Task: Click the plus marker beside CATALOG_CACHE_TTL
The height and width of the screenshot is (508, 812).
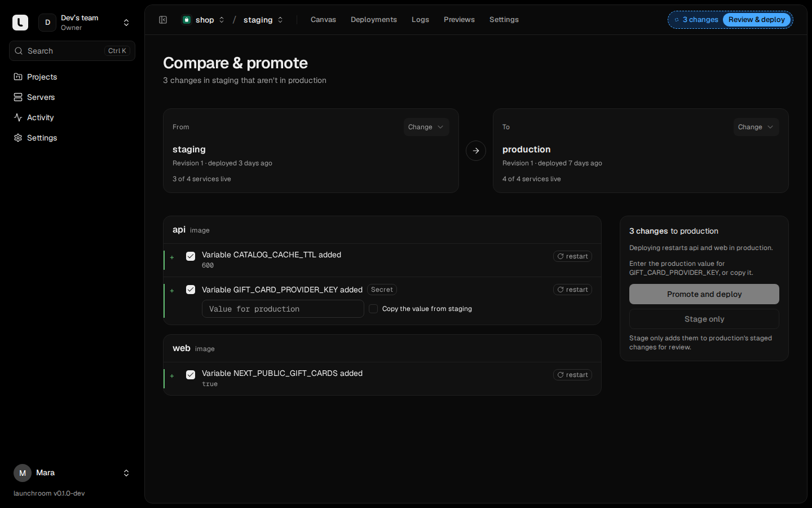Action: tap(172, 257)
